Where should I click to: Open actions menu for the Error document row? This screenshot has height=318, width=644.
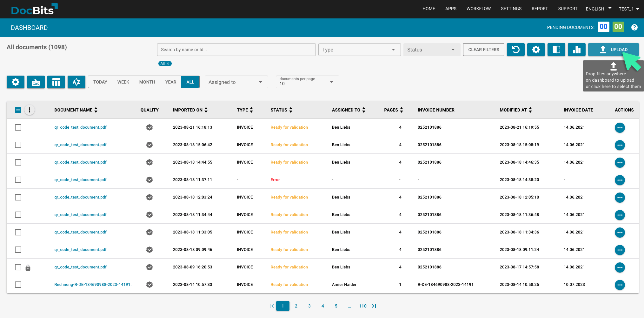point(620,180)
